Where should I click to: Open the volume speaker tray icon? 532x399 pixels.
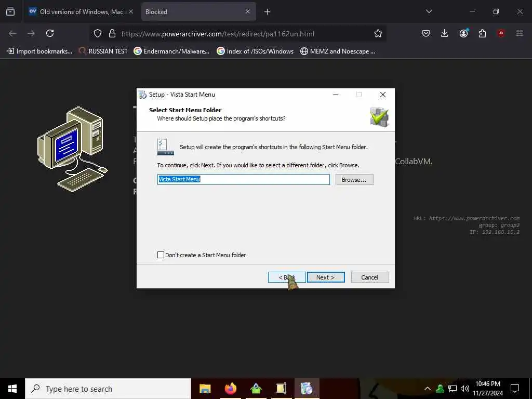click(x=465, y=389)
